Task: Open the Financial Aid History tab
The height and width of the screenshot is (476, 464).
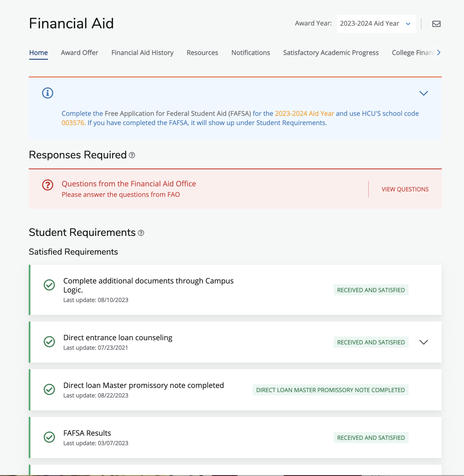Action: point(142,53)
